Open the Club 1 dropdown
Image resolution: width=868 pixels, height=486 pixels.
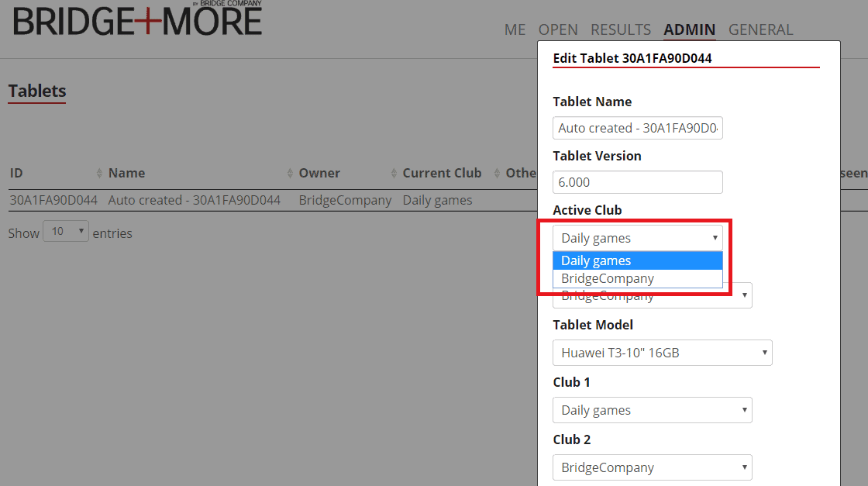(x=652, y=410)
